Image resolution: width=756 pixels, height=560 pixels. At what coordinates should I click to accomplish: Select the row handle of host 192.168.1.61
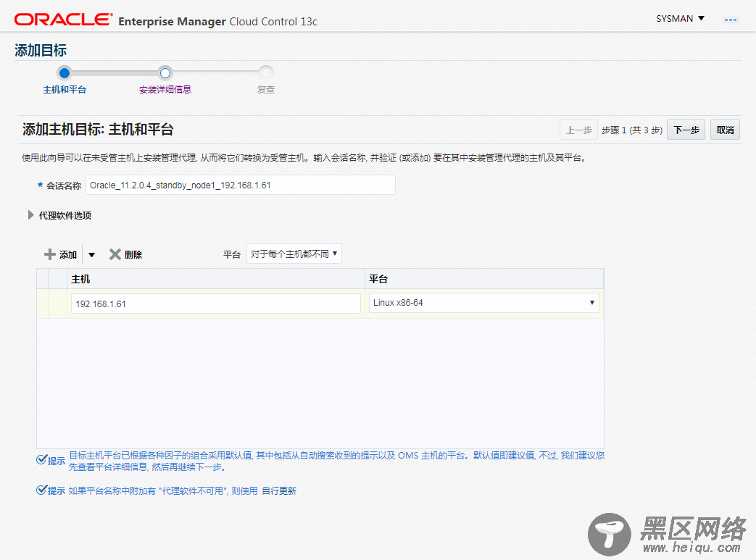pyautogui.click(x=43, y=304)
